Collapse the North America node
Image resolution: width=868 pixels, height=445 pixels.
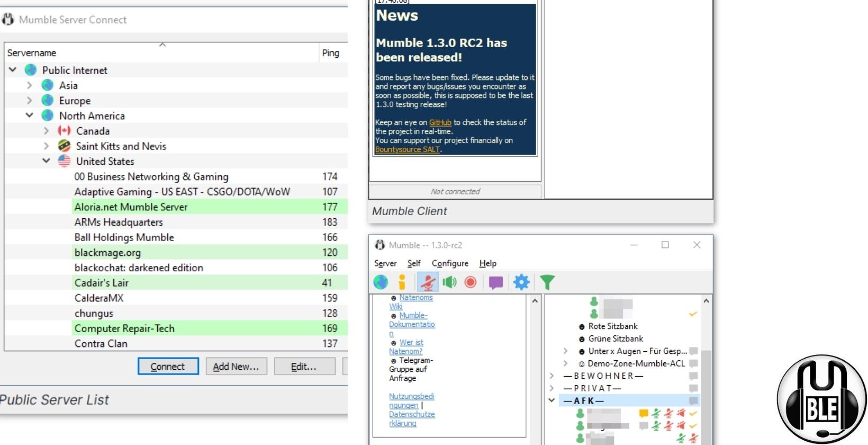point(30,115)
